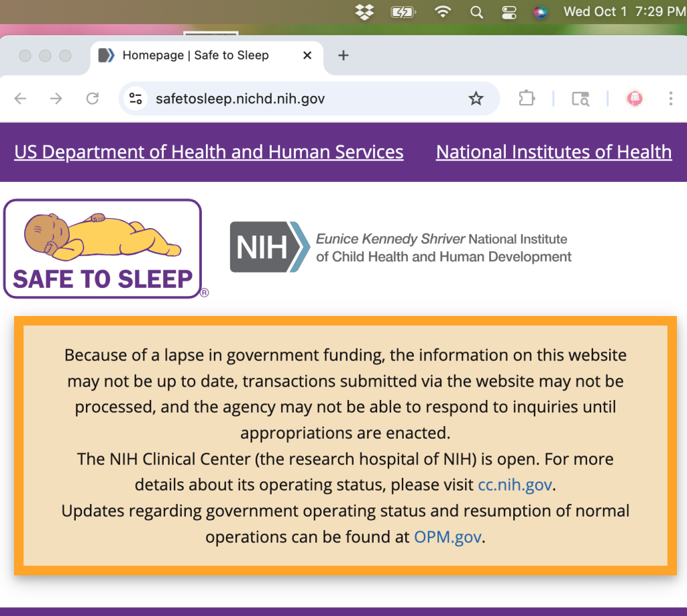Viewport: 687px width, 616px height.
Task: Reload the Safe to Sleep page
Action: pyautogui.click(x=92, y=98)
